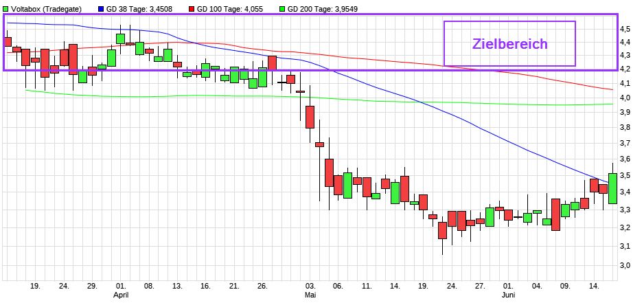This screenshot has width=644, height=303.
Task: Click the '01.' date label above April
Action: pos(121,286)
